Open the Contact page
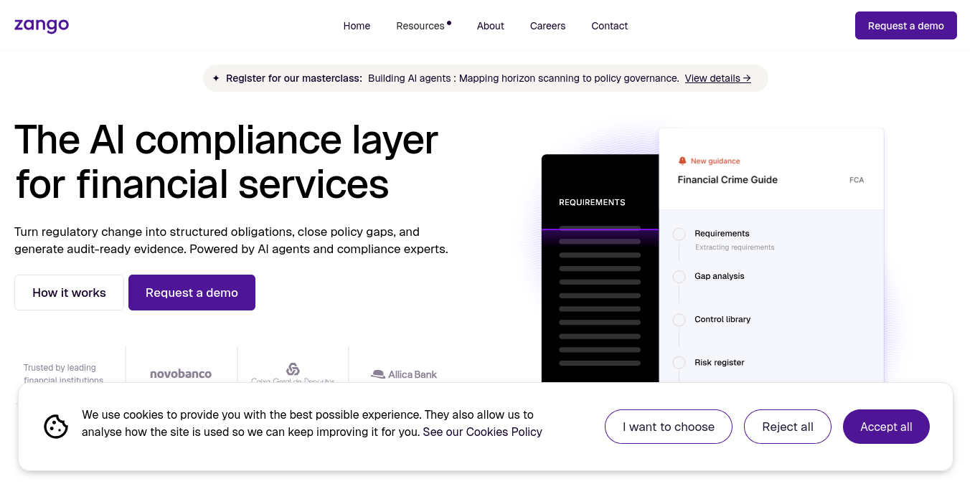Viewport: 980px width, 489px height. 610,26
